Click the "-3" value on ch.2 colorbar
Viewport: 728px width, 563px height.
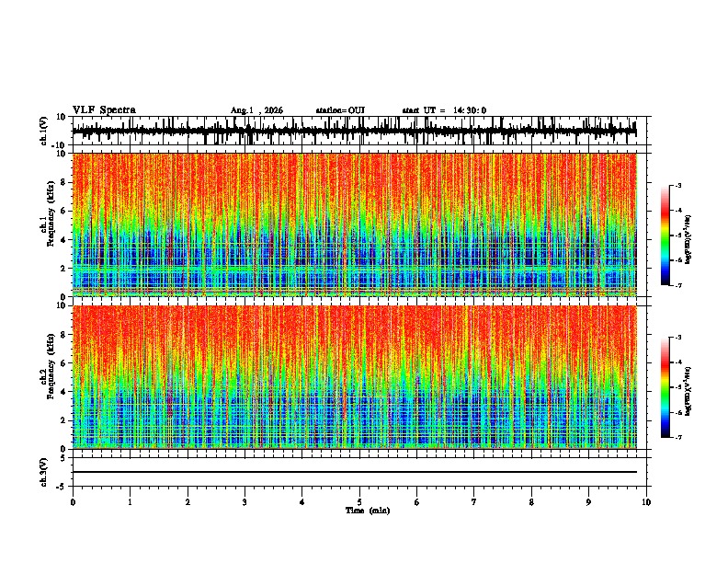[x=678, y=338]
